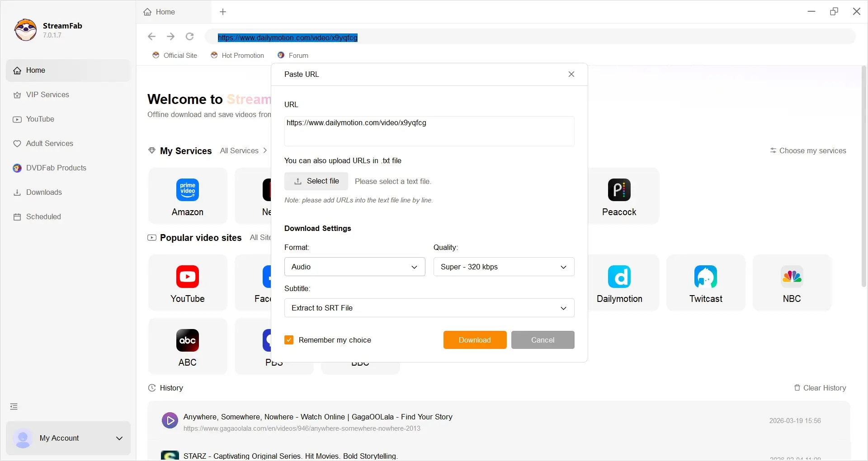The width and height of the screenshot is (868, 461).
Task: Collapse the sidebar with the menu icon
Action: point(14,407)
